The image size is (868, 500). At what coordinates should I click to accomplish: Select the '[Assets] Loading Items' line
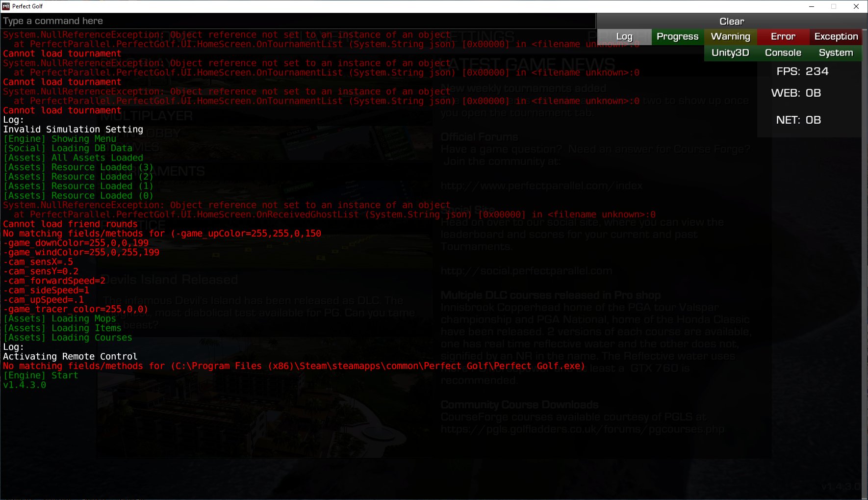point(62,328)
